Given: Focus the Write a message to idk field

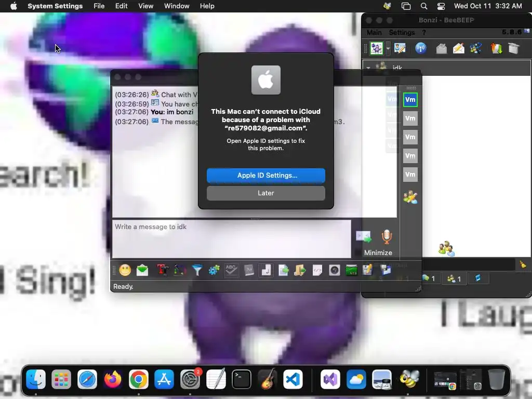Looking at the screenshot, I should (x=232, y=239).
